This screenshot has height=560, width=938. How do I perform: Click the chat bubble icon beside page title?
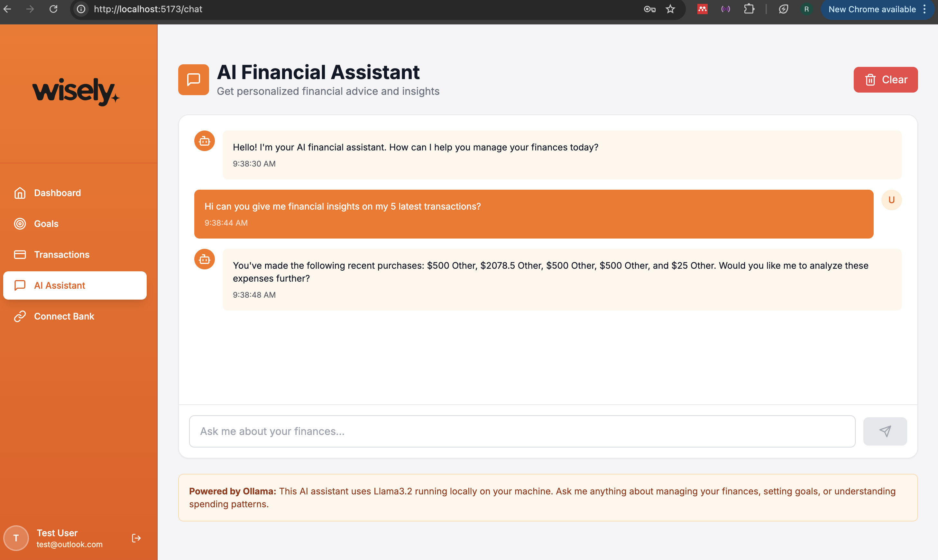(193, 80)
